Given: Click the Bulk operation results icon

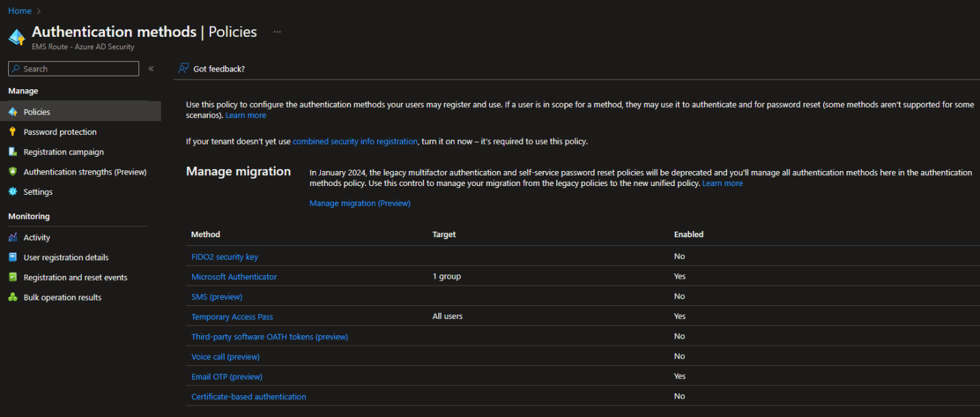Looking at the screenshot, I should pos(12,297).
